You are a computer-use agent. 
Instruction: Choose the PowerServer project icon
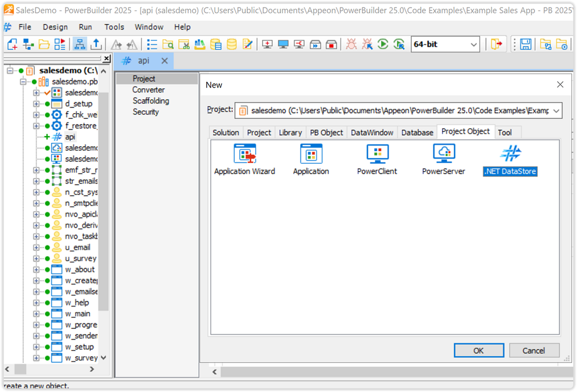click(443, 154)
